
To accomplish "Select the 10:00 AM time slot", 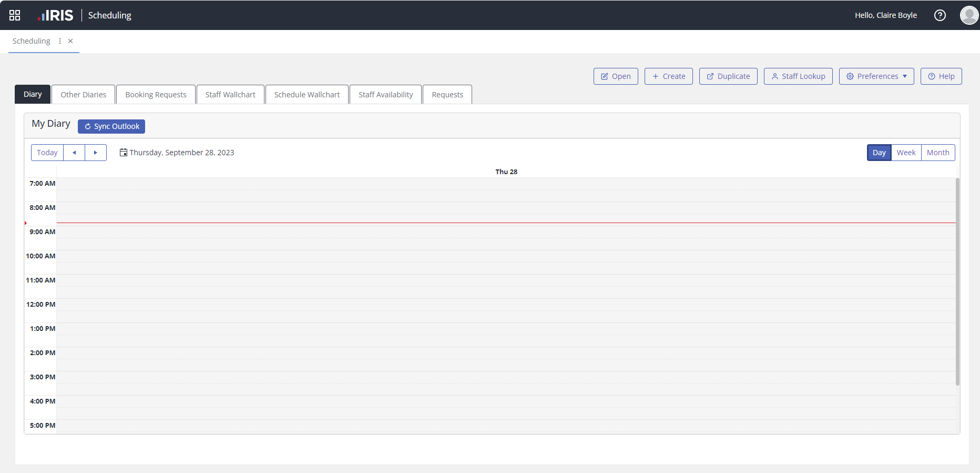I will (x=506, y=256).
